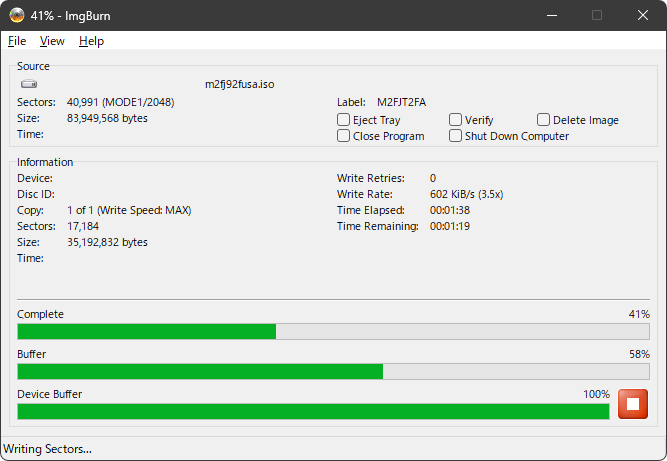This screenshot has height=461, width=667.
Task: Click the 58% buffer percentage label
Action: coord(639,354)
